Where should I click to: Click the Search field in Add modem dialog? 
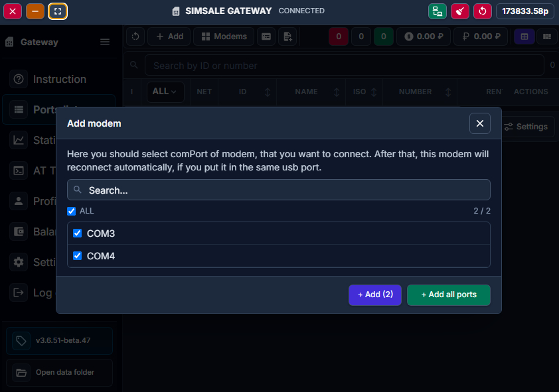click(x=279, y=190)
